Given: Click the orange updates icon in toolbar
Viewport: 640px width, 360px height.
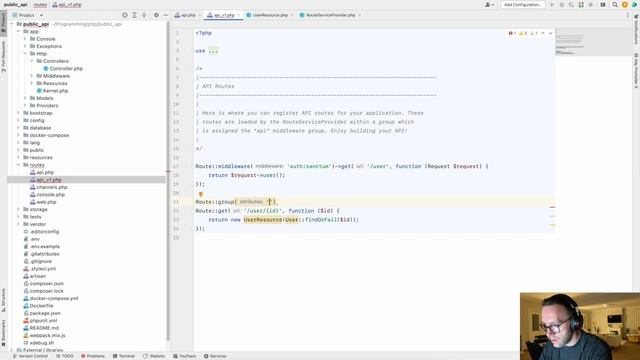Looking at the screenshot, I should pyautogui.click(x=624, y=5).
